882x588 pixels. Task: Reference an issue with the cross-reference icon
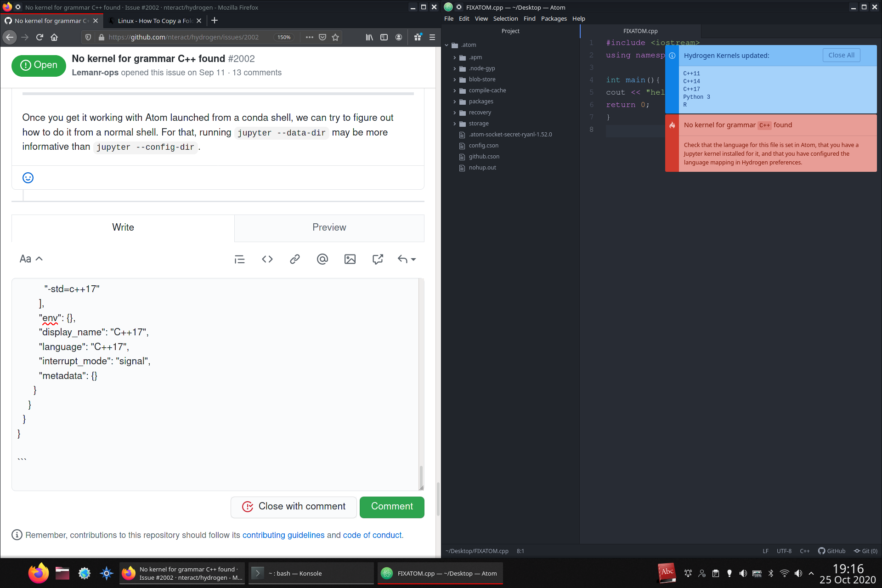[377, 259]
